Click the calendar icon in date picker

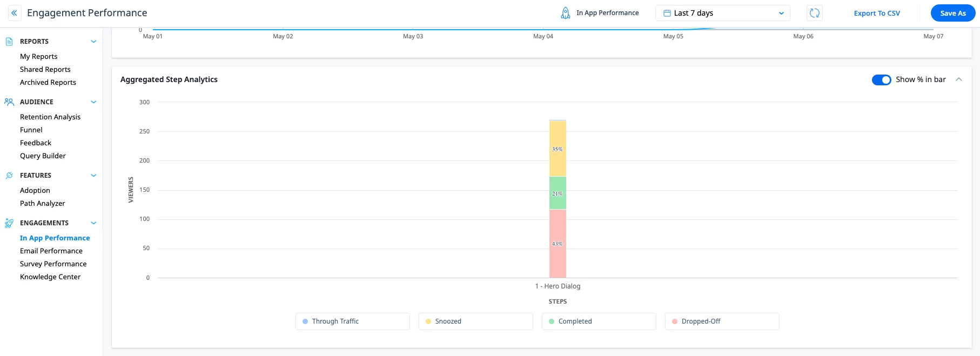667,13
